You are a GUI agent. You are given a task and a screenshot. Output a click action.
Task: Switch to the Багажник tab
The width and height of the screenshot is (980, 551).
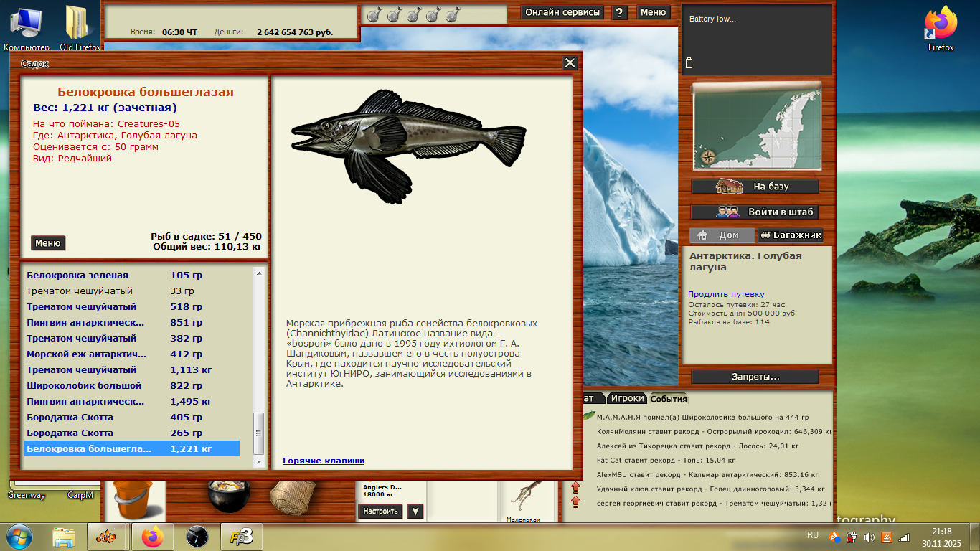[791, 235]
